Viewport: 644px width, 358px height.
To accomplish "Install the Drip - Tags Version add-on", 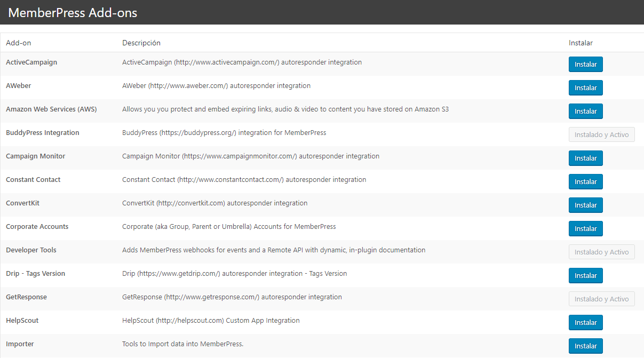I will pyautogui.click(x=585, y=275).
